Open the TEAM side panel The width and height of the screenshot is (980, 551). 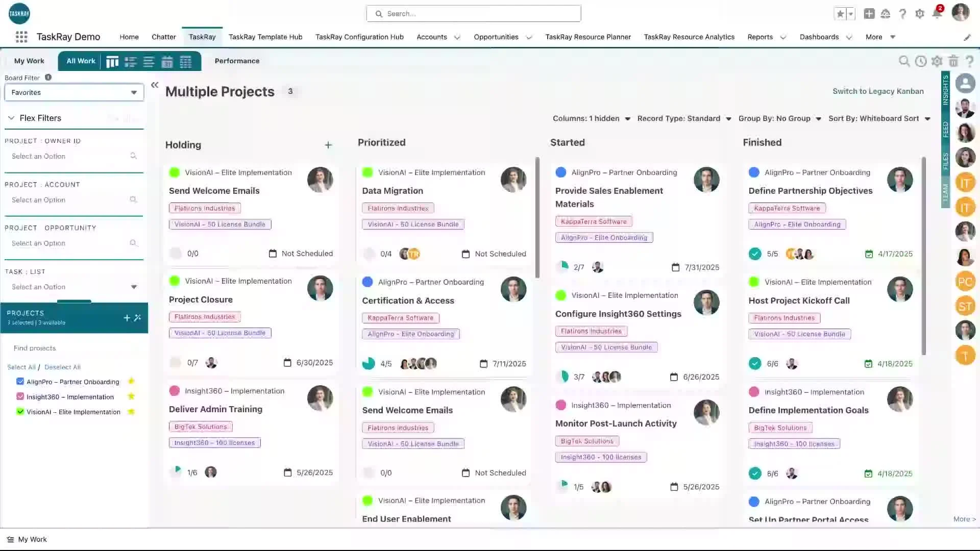click(x=945, y=193)
